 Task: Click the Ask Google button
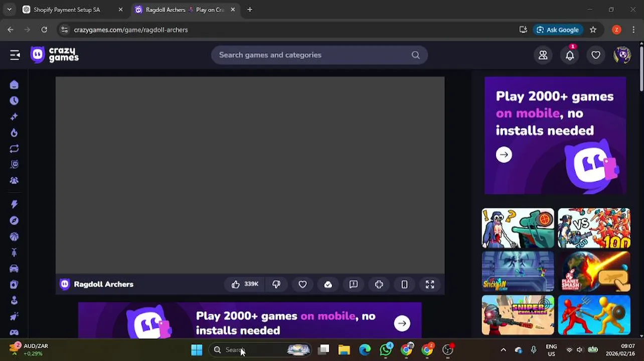click(x=557, y=30)
